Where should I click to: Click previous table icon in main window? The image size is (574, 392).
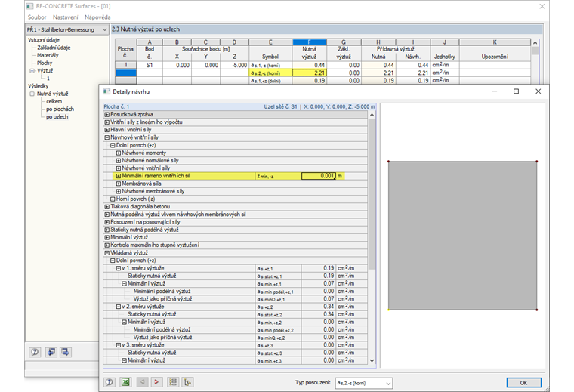51,352
